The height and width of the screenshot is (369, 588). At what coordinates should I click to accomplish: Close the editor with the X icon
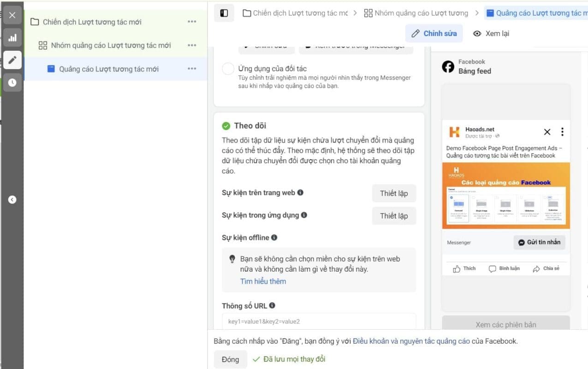tap(12, 15)
